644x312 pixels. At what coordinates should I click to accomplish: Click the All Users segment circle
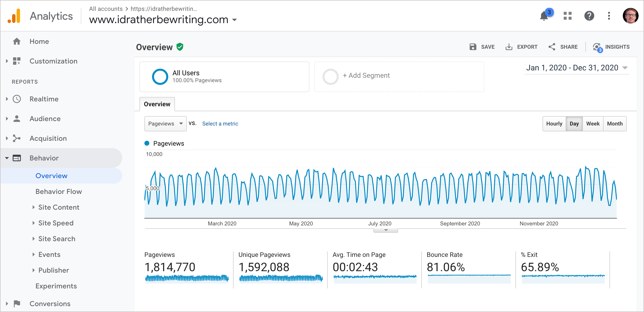[x=160, y=77]
